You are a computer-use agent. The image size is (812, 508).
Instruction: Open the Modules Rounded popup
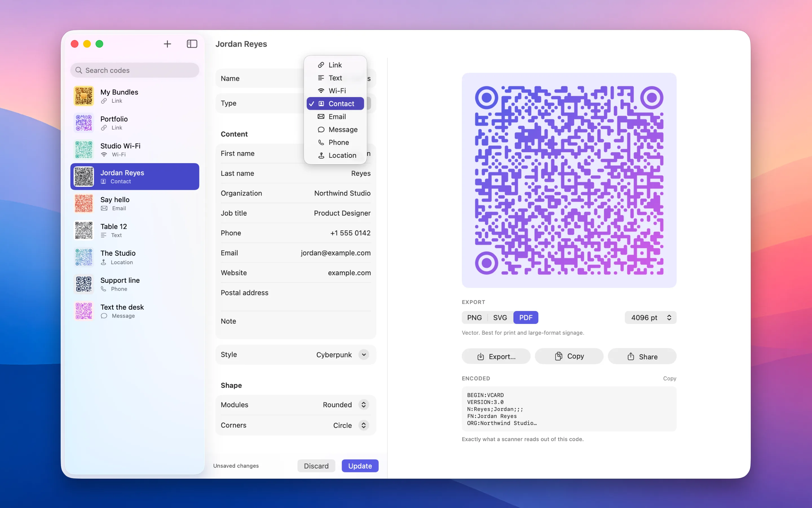[364, 404]
